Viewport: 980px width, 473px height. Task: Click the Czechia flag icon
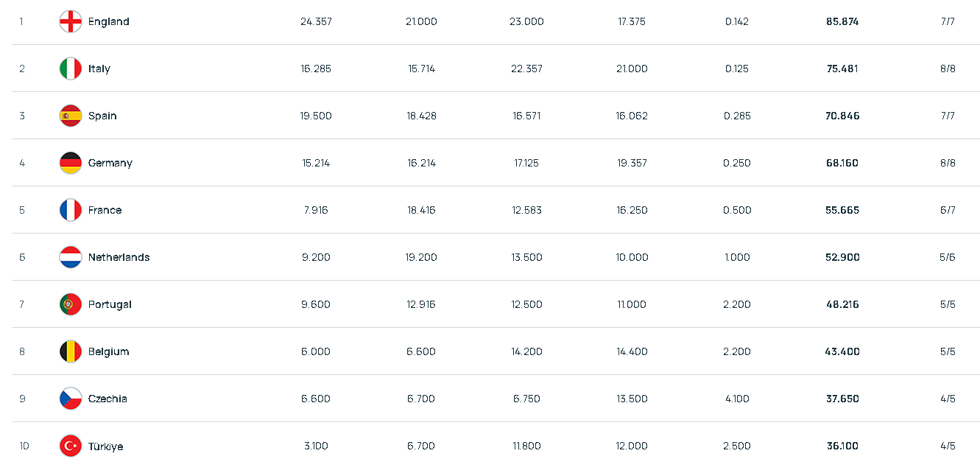pos(71,399)
